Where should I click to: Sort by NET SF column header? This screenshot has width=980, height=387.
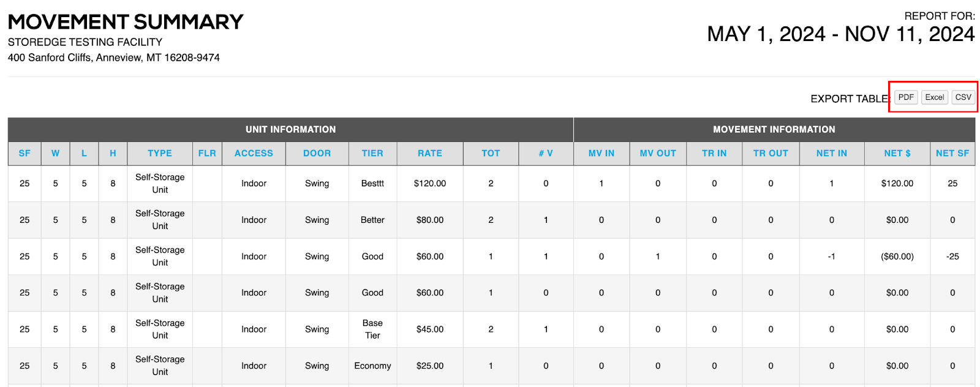coord(952,154)
